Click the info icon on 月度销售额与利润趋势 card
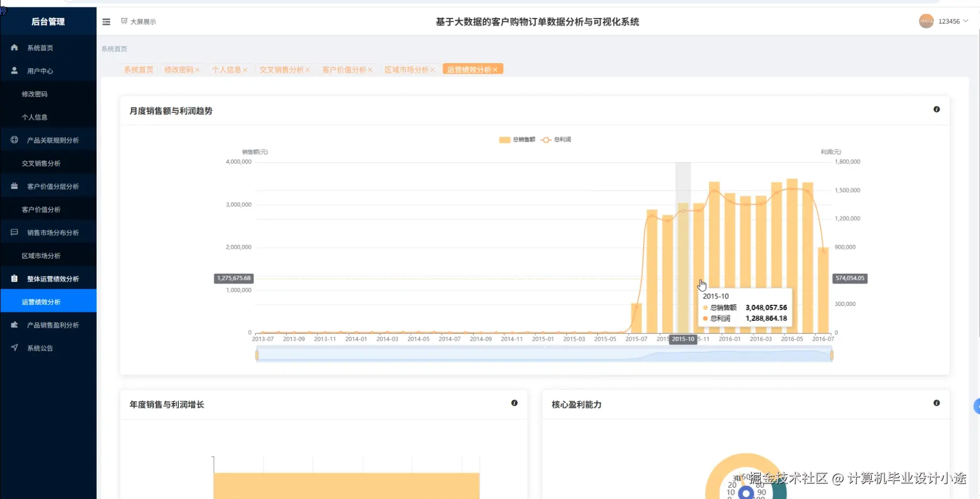The image size is (980, 499). (936, 109)
